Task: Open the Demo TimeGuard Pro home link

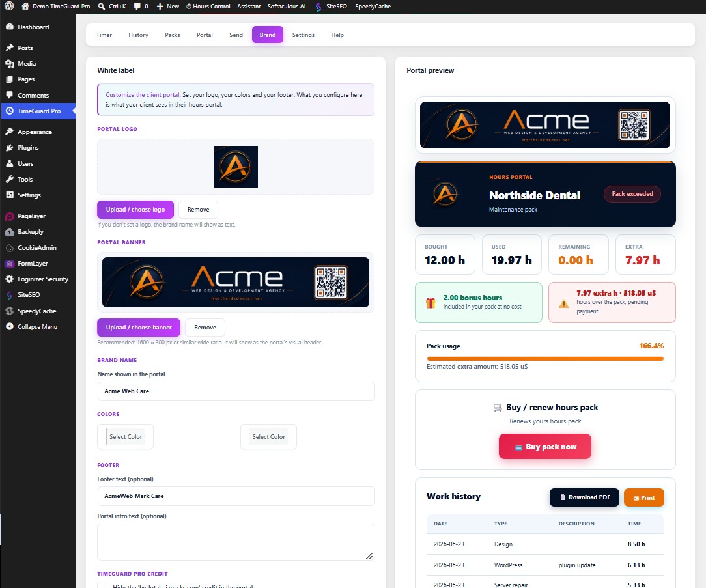Action: tap(56, 7)
